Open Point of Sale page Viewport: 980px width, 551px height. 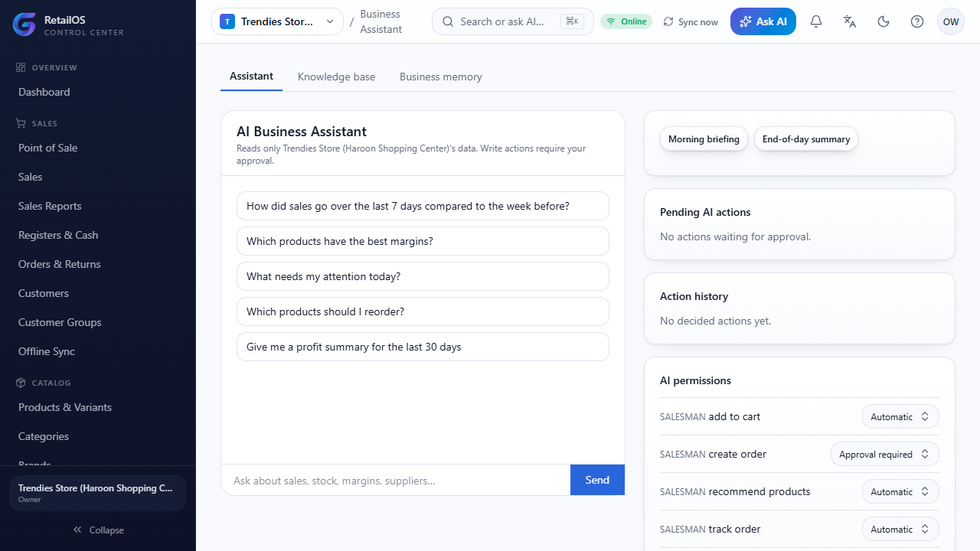(98, 148)
